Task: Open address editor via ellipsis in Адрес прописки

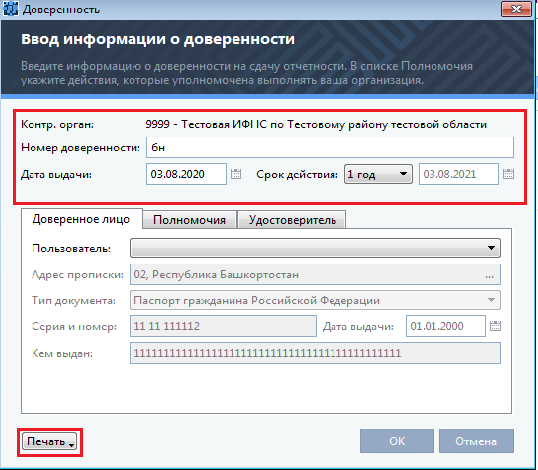Action: tap(490, 275)
